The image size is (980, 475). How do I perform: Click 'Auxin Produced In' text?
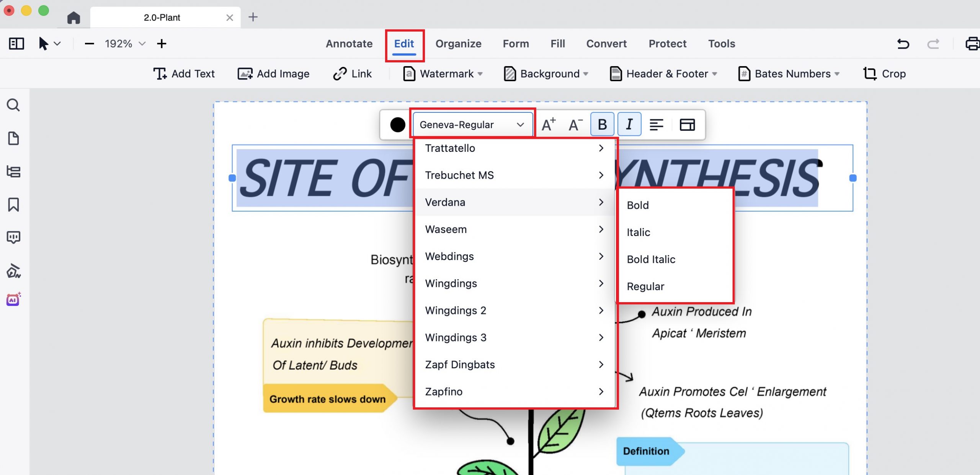pyautogui.click(x=702, y=311)
